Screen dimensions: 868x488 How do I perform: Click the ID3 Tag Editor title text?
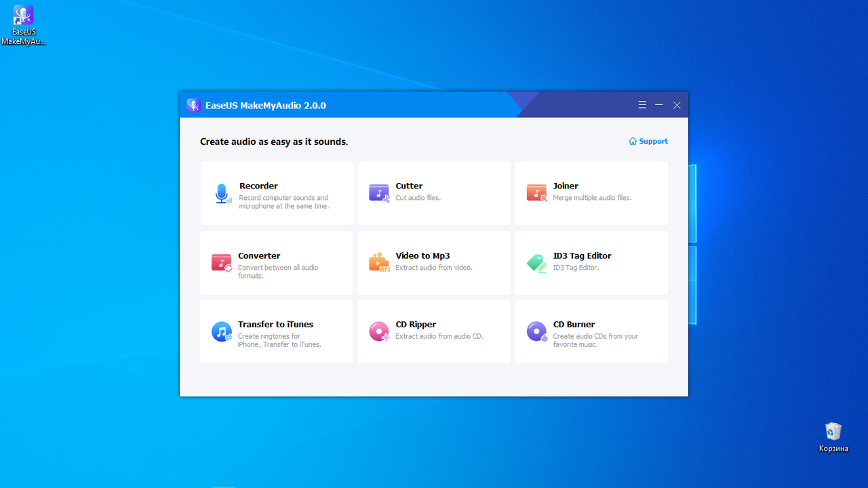[x=582, y=256]
